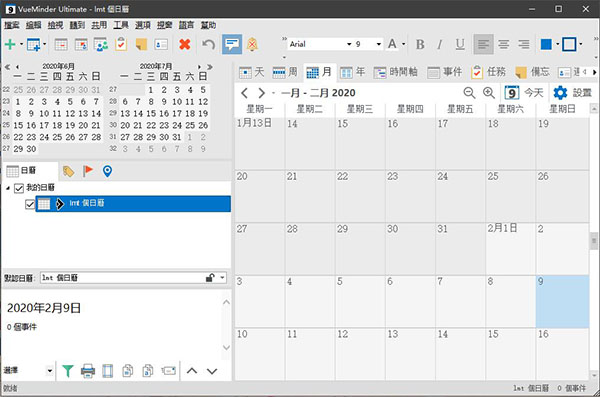Image resolution: width=600 pixels, height=397 pixels.
Task: Open the blue location pin panel
Action: 108,171
